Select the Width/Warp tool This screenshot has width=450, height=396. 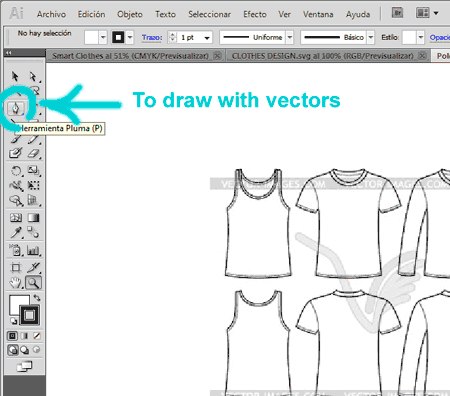coord(15,185)
